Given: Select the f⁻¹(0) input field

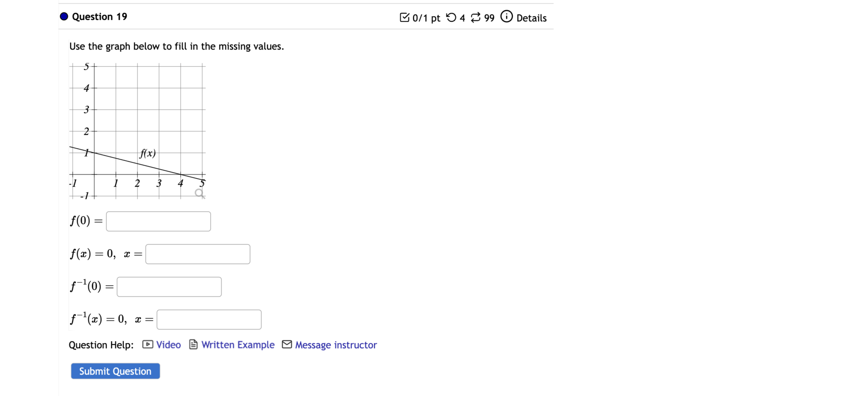Looking at the screenshot, I should tap(169, 286).
